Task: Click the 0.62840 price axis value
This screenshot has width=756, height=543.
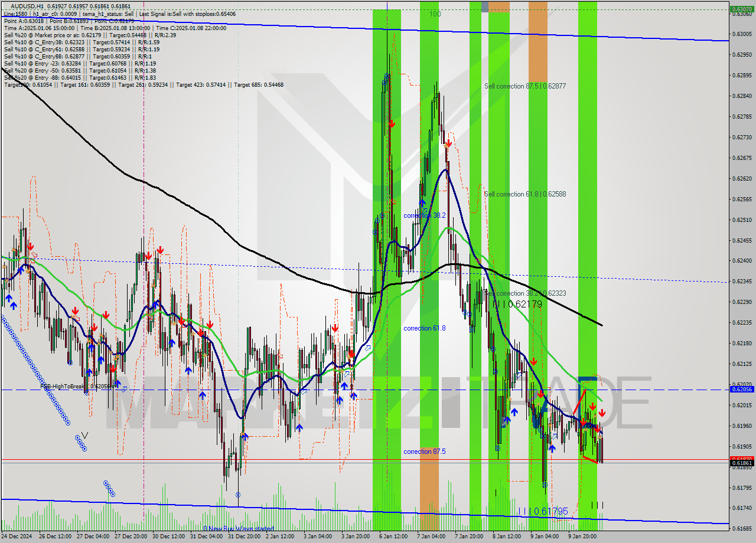Action: 741,96
